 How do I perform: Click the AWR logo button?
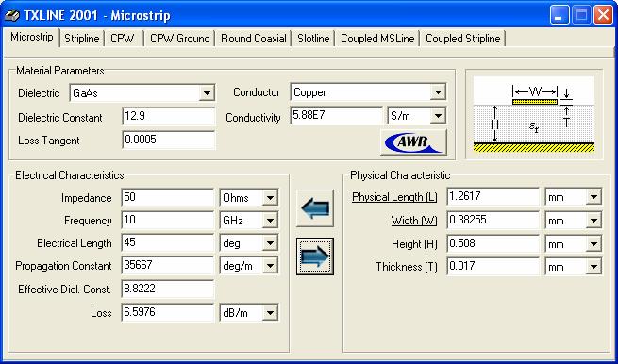[x=413, y=141]
